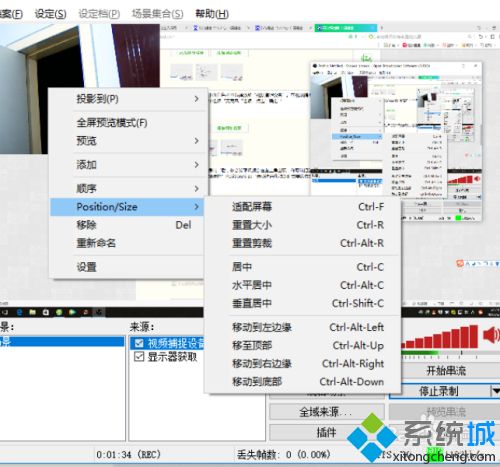500x467 pixels.
Task: Choose 全屏预览模式(F) from context menu
Action: pos(127,123)
